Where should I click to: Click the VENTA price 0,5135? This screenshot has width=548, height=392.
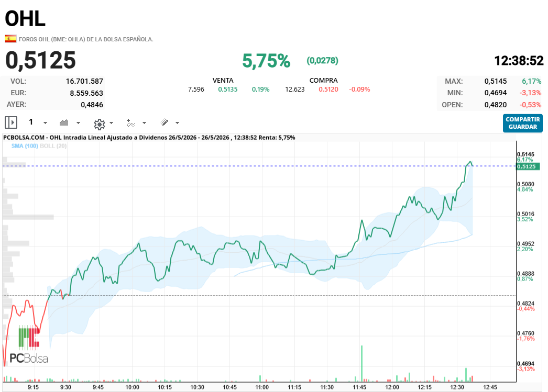pos(228,89)
